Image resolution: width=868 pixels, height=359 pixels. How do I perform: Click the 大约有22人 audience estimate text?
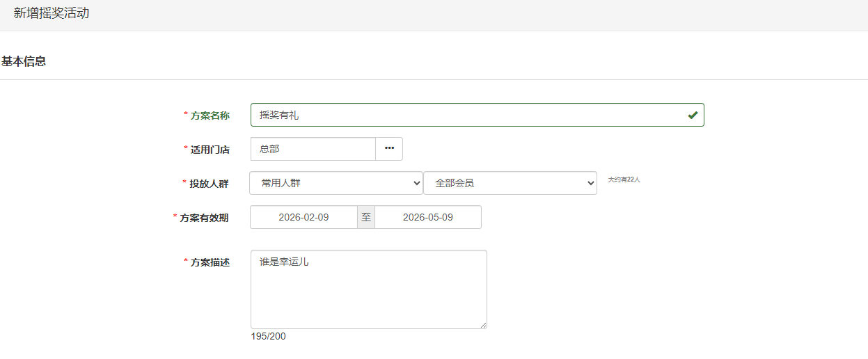624,179
